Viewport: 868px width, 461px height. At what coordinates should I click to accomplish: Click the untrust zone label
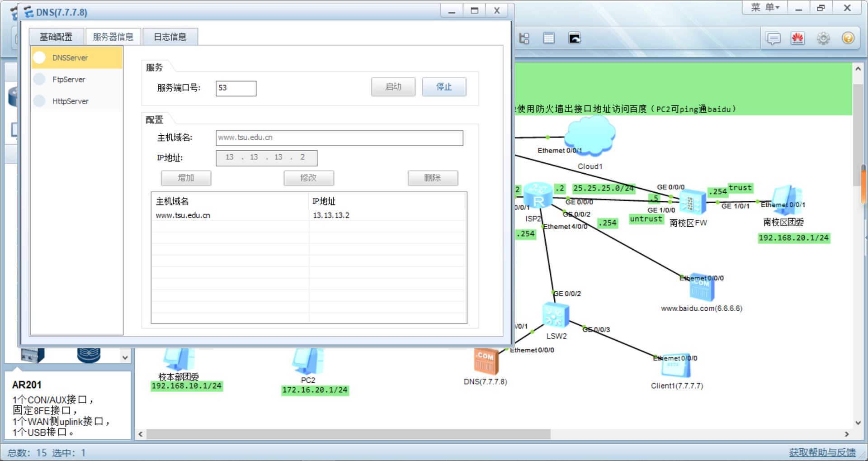646,219
